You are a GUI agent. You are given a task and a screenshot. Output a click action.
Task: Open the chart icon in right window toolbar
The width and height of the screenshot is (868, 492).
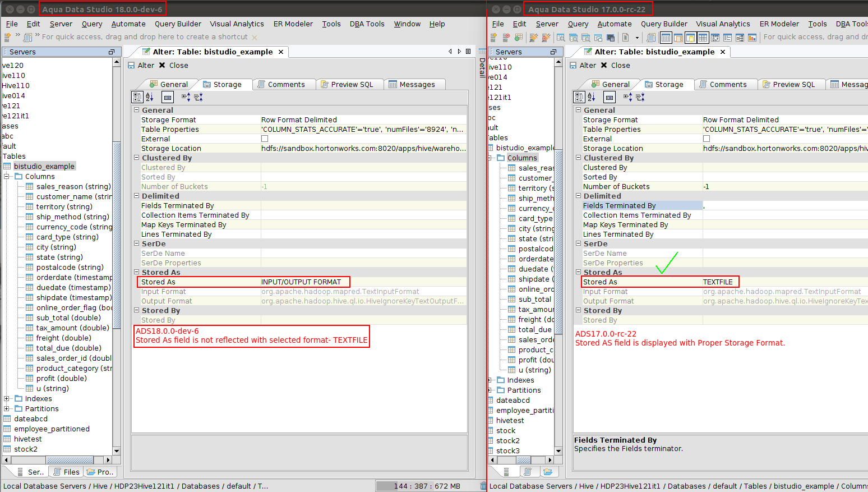pos(752,38)
